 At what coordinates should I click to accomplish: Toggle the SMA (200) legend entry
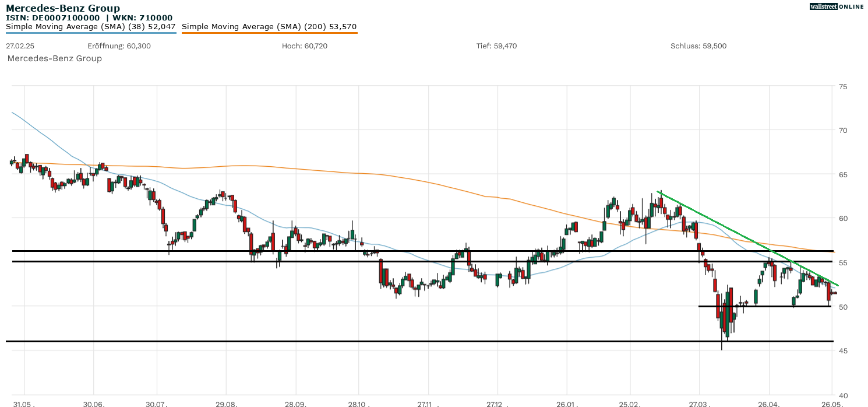(269, 26)
